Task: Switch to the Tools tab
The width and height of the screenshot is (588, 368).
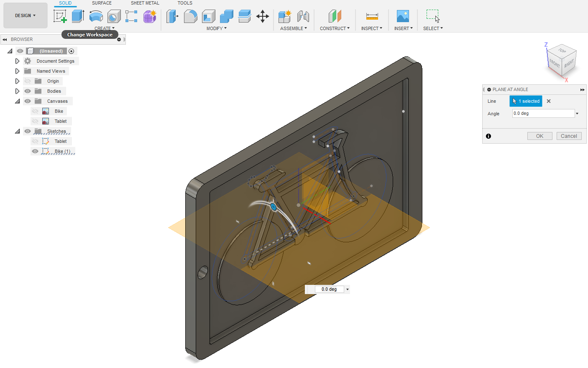Action: point(185,3)
